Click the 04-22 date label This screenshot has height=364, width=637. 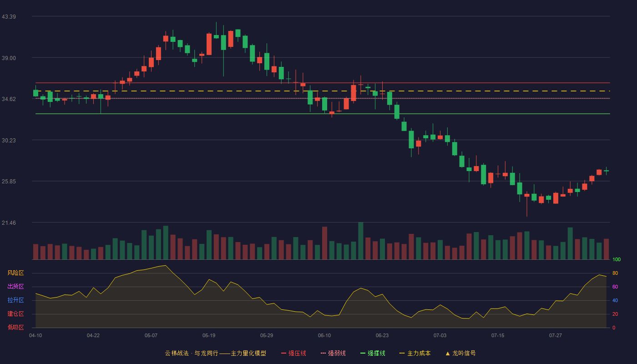(x=93, y=335)
